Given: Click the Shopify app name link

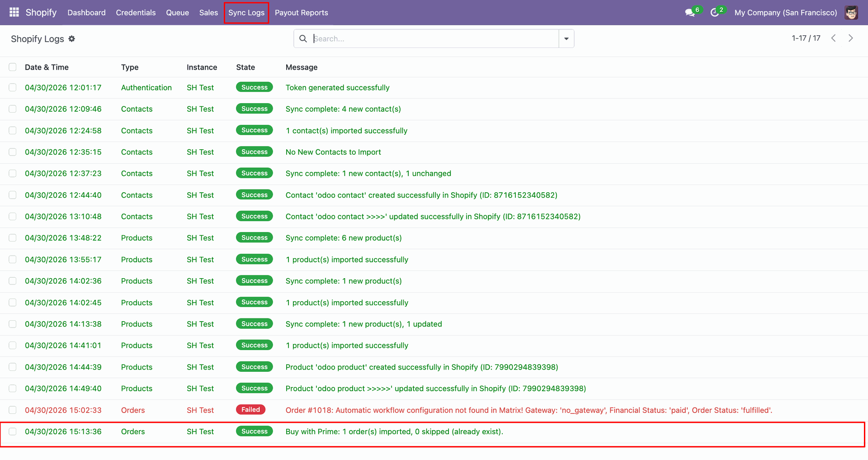Looking at the screenshot, I should pyautogui.click(x=41, y=12).
